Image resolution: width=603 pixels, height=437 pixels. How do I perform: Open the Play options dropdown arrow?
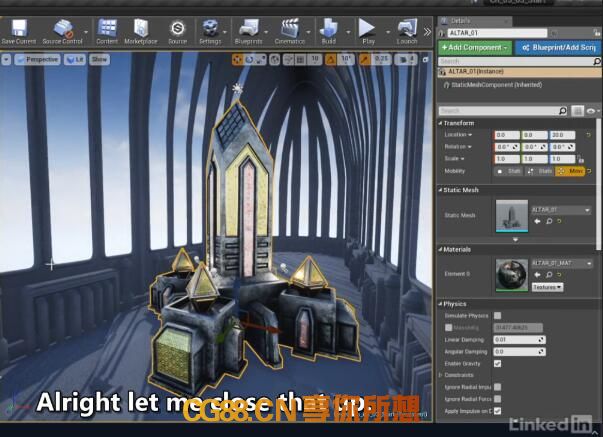[388, 32]
